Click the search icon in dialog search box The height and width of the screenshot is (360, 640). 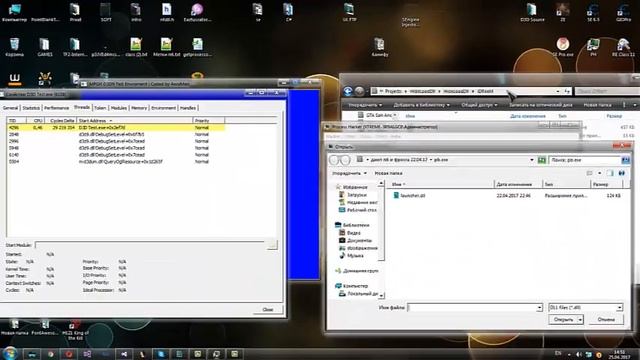coord(625,160)
